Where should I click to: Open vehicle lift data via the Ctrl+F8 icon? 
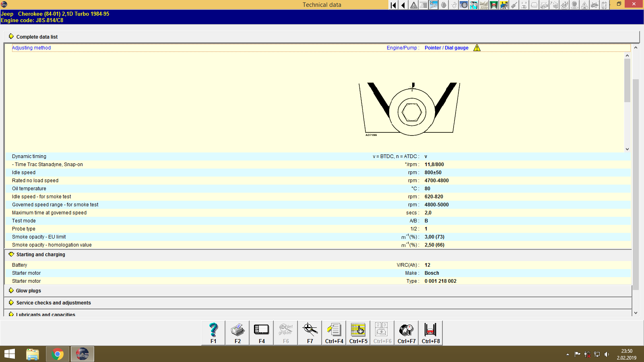(430, 332)
